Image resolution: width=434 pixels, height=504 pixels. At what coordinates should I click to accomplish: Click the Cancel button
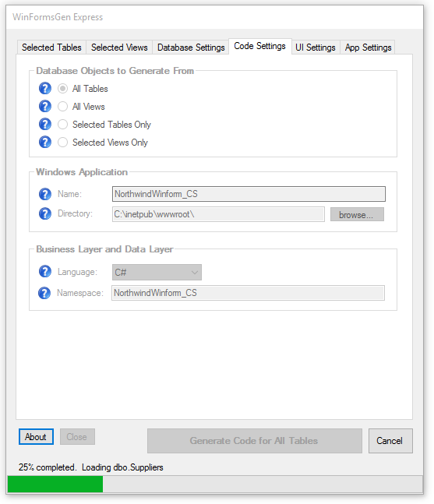(390, 441)
